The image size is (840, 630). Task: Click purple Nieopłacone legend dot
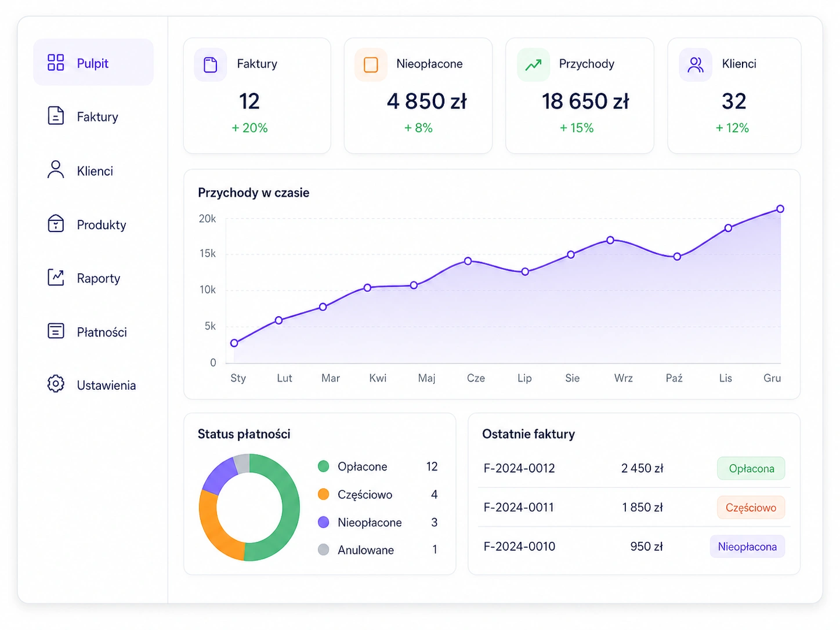(324, 522)
